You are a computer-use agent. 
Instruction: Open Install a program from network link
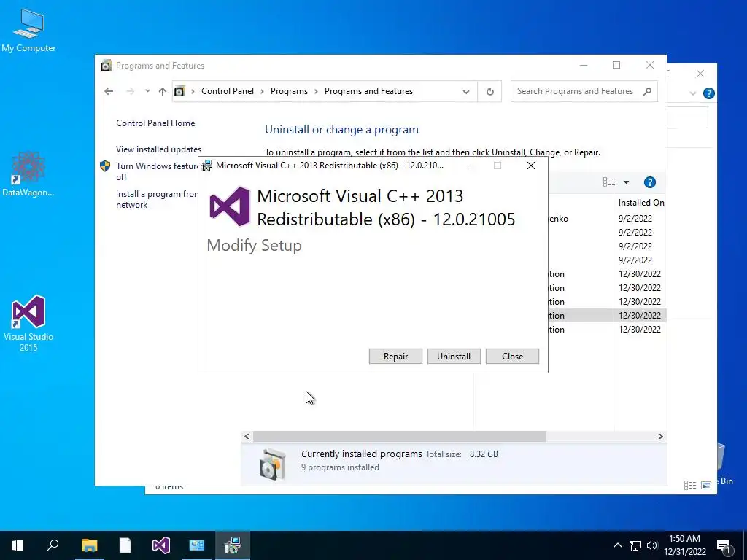(157, 199)
